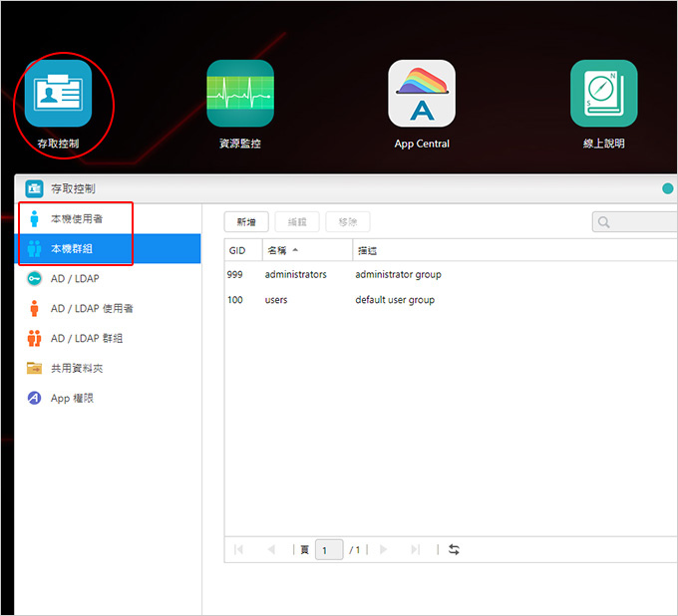Launch the 資源監控 resource monitor icon
This screenshot has width=678, height=616.
[x=240, y=94]
